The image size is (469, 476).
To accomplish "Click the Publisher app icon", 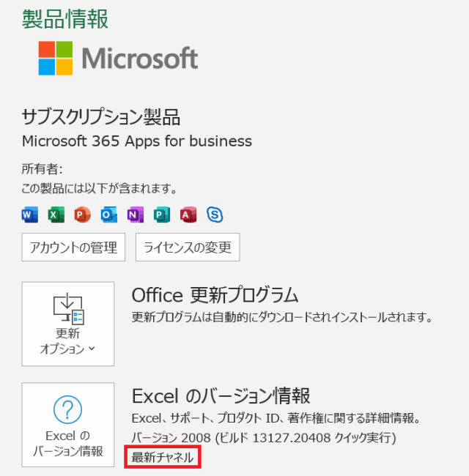I will pos(162,215).
